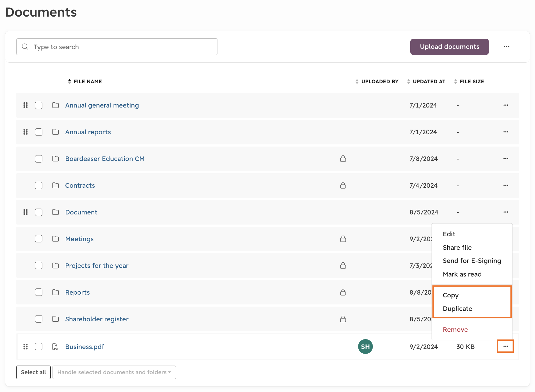The width and height of the screenshot is (535, 392).
Task: Click the search magnifier icon
Action: click(25, 47)
